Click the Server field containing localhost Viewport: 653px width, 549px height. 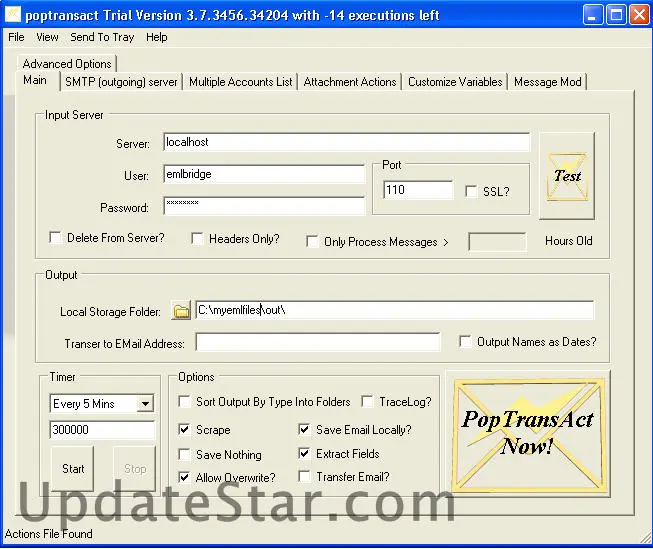346,142
